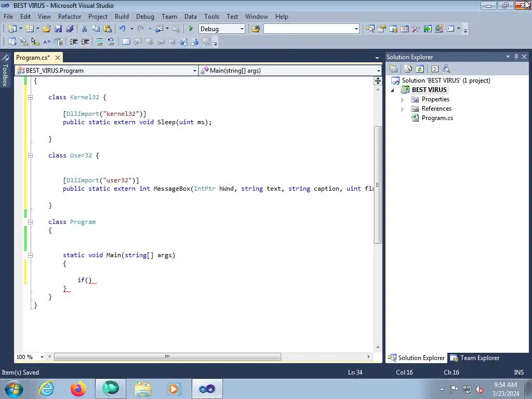Save Program.cs with the floppy disk icon

tap(58, 29)
